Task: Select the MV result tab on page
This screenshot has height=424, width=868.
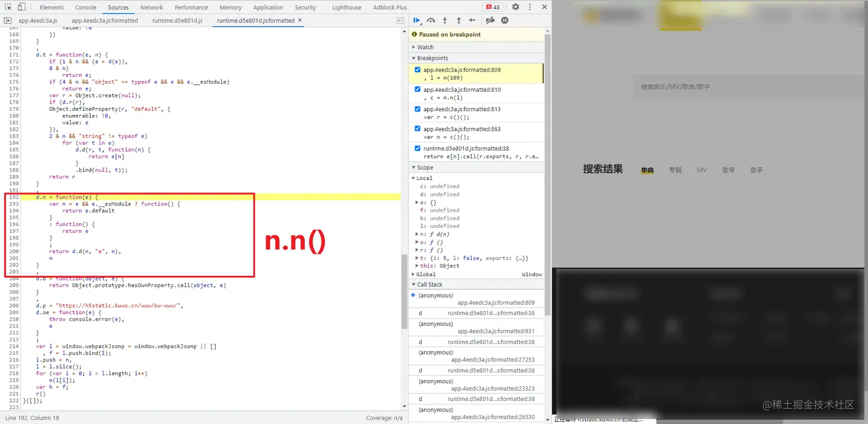Action: tap(702, 170)
